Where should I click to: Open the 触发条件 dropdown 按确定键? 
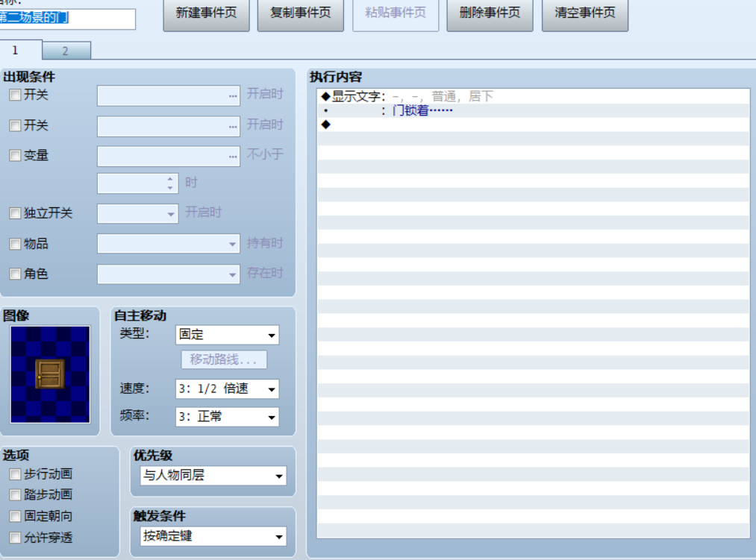coord(213,536)
